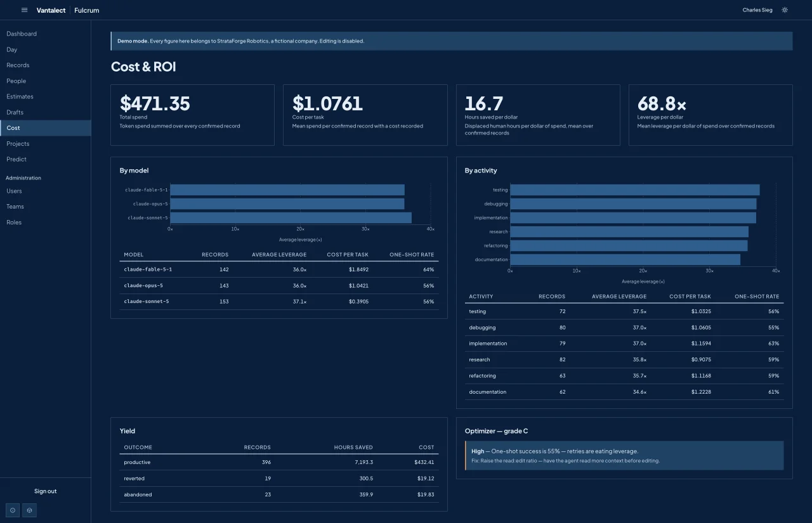The width and height of the screenshot is (812, 523).
Task: Click the $1.8492 cost per task cell
Action: 358,269
